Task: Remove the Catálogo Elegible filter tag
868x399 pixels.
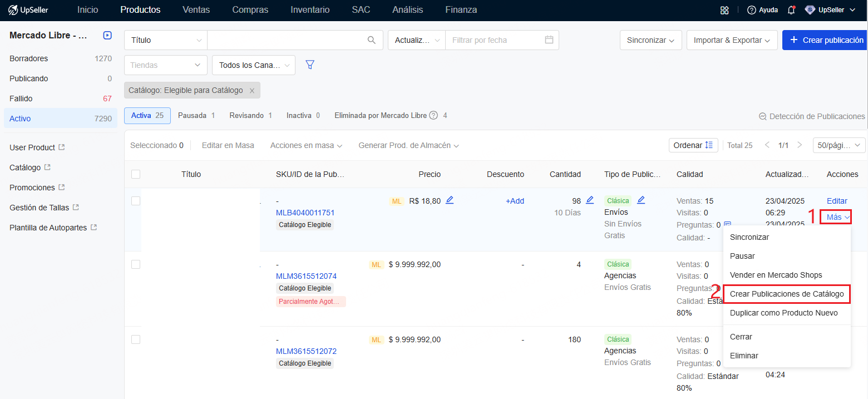Action: tap(252, 90)
